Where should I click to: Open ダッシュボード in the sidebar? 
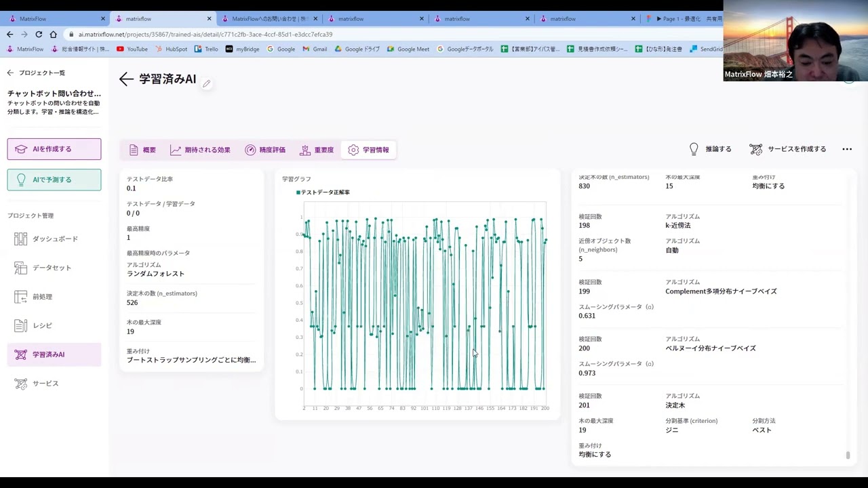click(54, 239)
